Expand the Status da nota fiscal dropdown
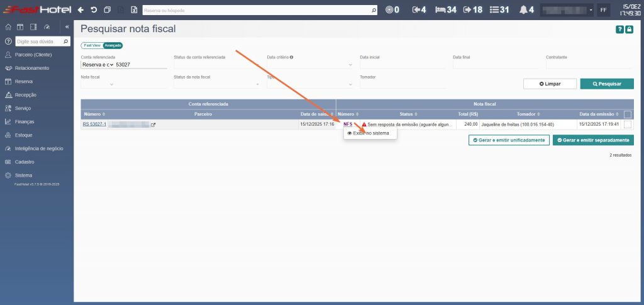 pyautogui.click(x=216, y=84)
